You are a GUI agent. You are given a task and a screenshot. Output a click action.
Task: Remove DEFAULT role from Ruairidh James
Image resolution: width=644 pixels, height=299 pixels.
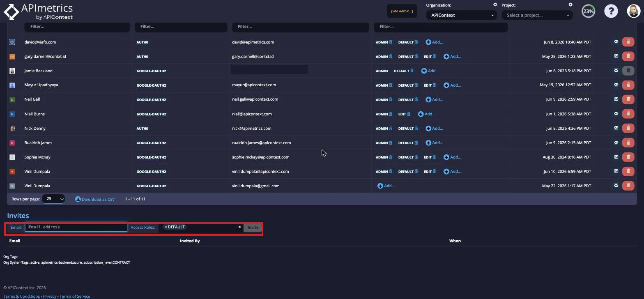pyautogui.click(x=416, y=143)
